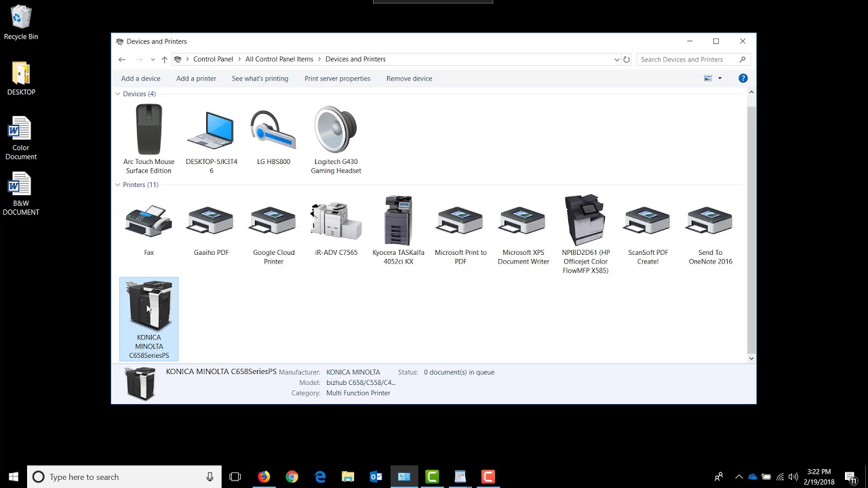The image size is (868, 488).
Task: Select the Send To OneNote 2016 printer
Action: coord(710,234)
